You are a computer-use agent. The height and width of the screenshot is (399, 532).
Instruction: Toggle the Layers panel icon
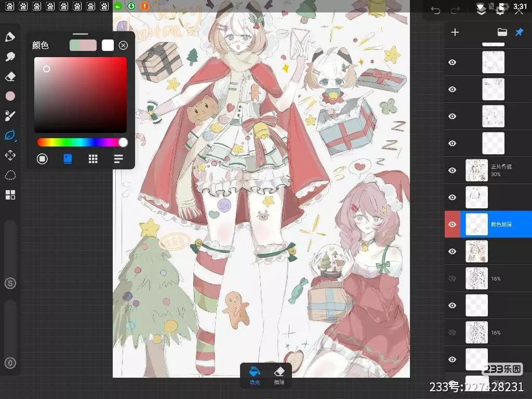point(481,9)
